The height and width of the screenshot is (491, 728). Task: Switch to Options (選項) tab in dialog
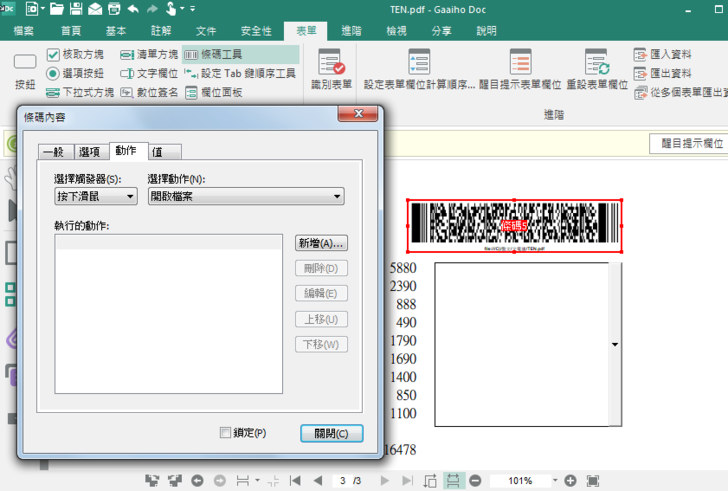click(91, 152)
